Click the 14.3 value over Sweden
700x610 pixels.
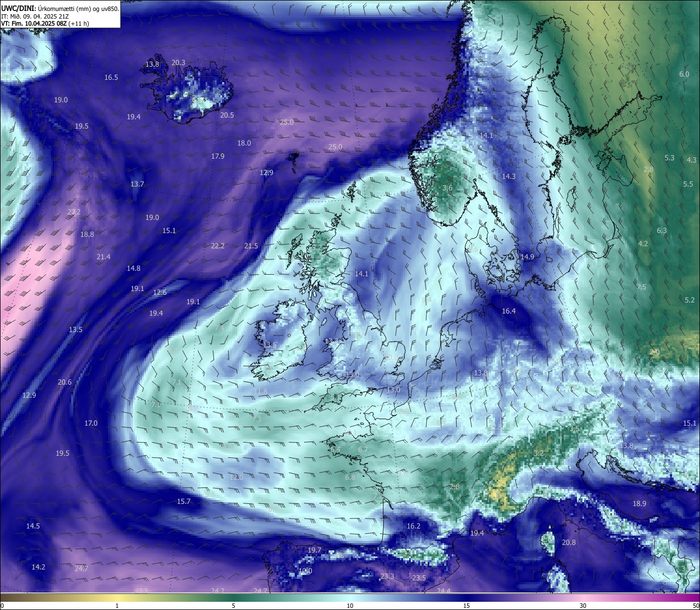coord(509,177)
